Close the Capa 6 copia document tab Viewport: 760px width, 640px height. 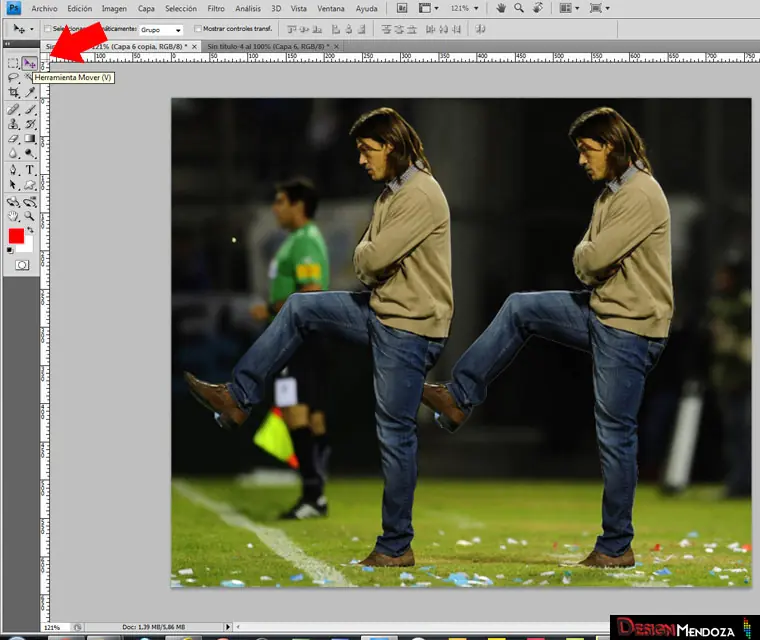(194, 47)
